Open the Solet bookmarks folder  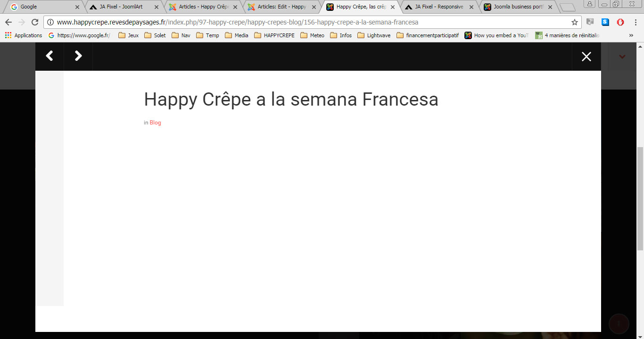coord(155,35)
